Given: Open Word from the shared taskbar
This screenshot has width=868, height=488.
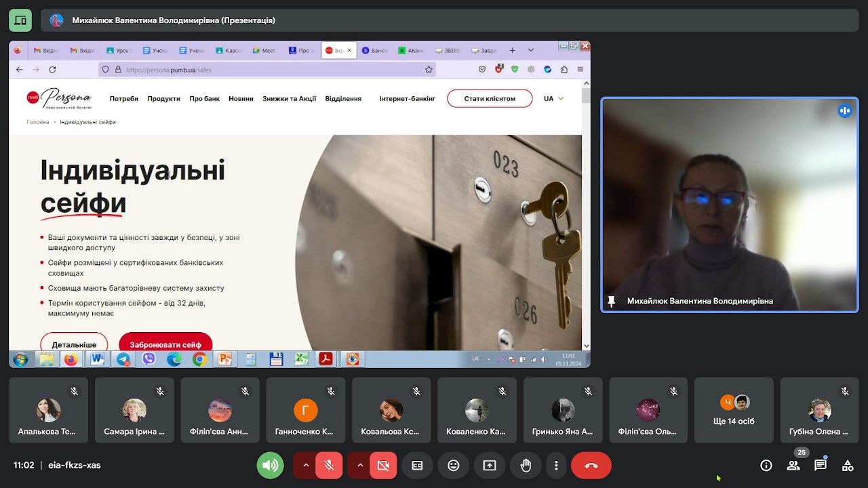Looking at the screenshot, I should [x=97, y=359].
